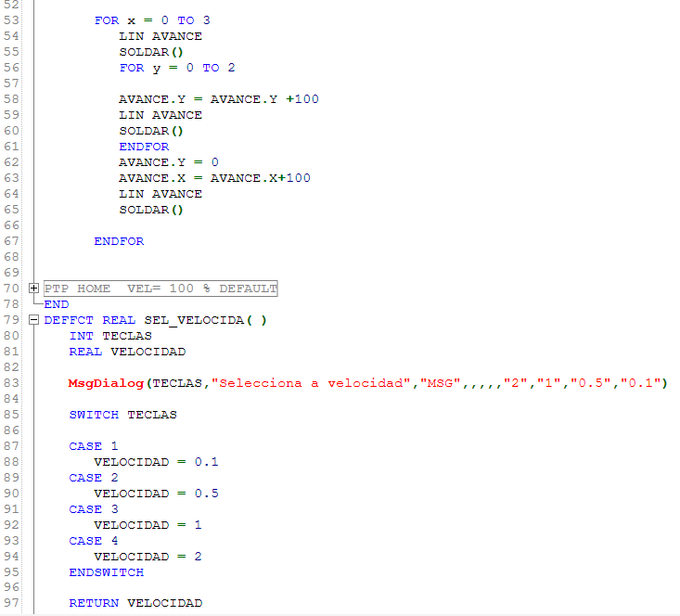
Task: Click the RETURN VELOCIDAD line
Action: [x=135, y=603]
